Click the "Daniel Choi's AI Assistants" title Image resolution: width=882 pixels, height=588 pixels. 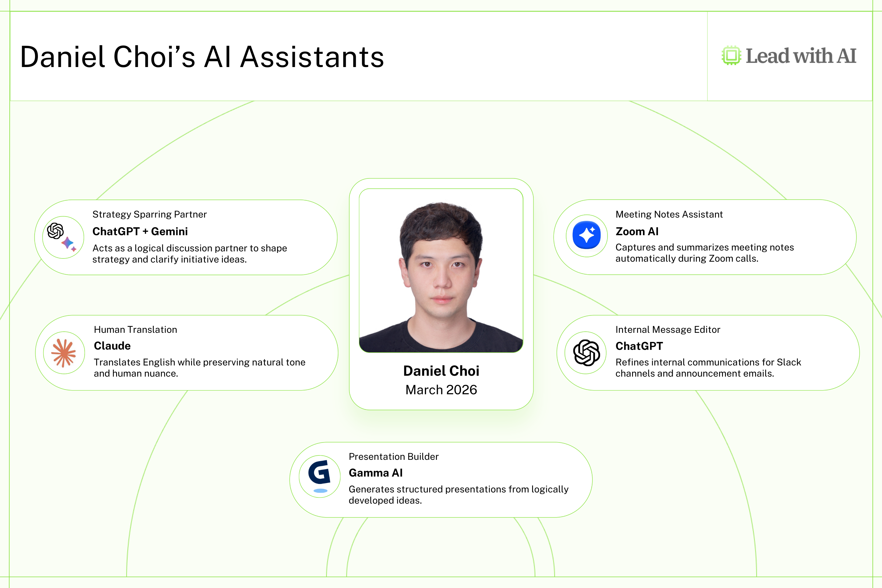coord(202,57)
